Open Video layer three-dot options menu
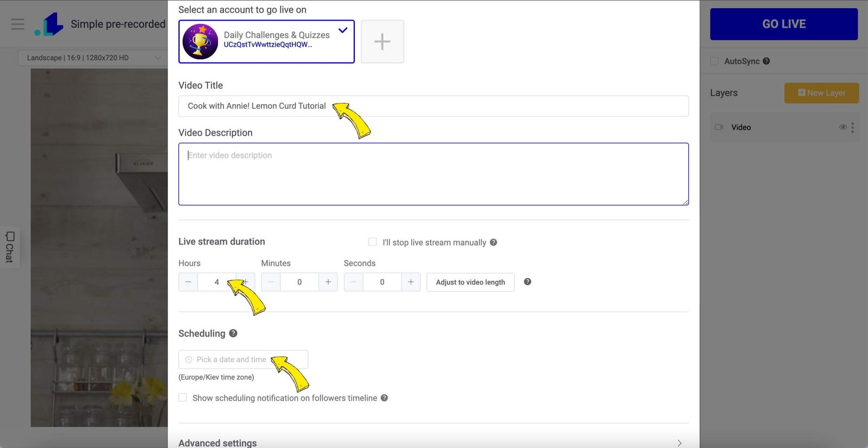This screenshot has width=868, height=448. coord(852,128)
